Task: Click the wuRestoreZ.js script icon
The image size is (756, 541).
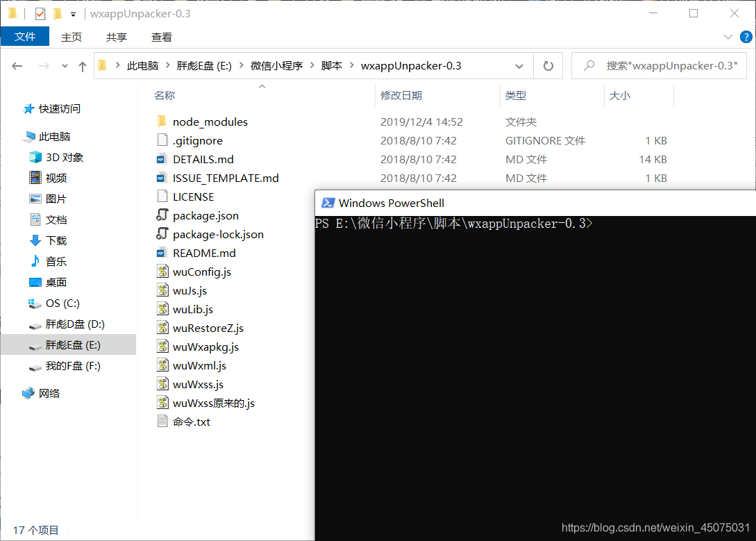Action: (162, 328)
